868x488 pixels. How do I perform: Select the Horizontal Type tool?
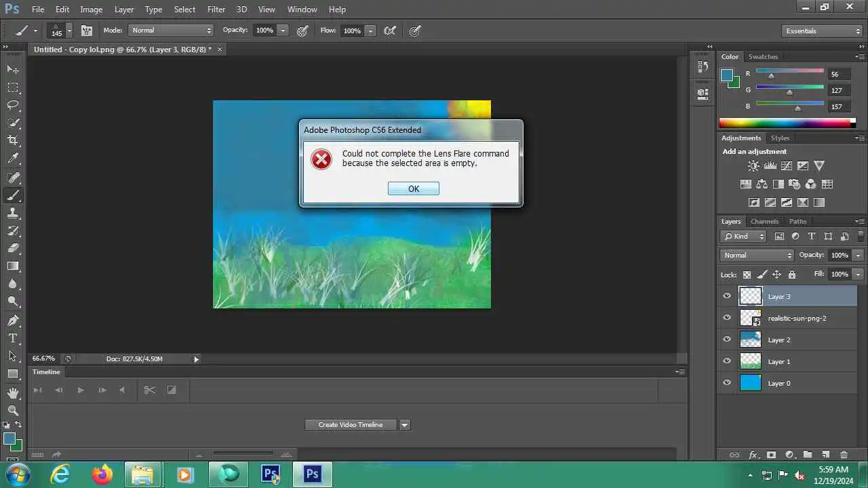[x=13, y=338]
